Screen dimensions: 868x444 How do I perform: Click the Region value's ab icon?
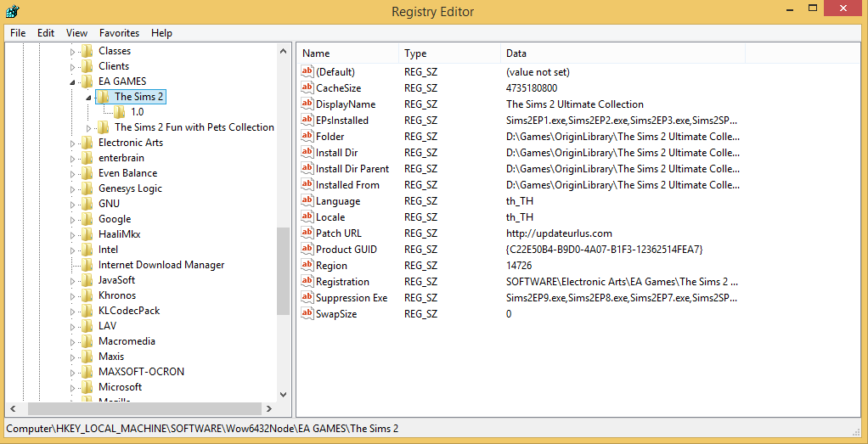click(307, 265)
